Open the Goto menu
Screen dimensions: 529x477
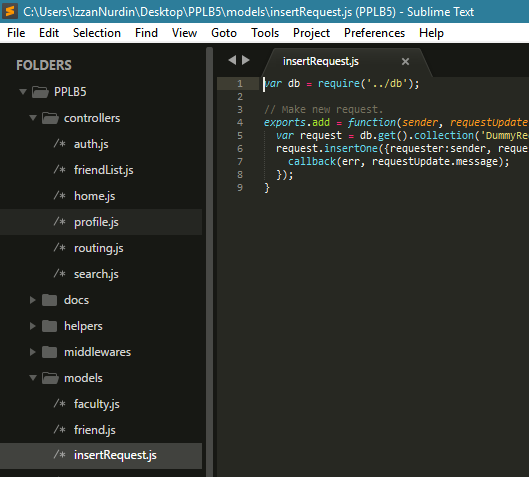pos(224,33)
